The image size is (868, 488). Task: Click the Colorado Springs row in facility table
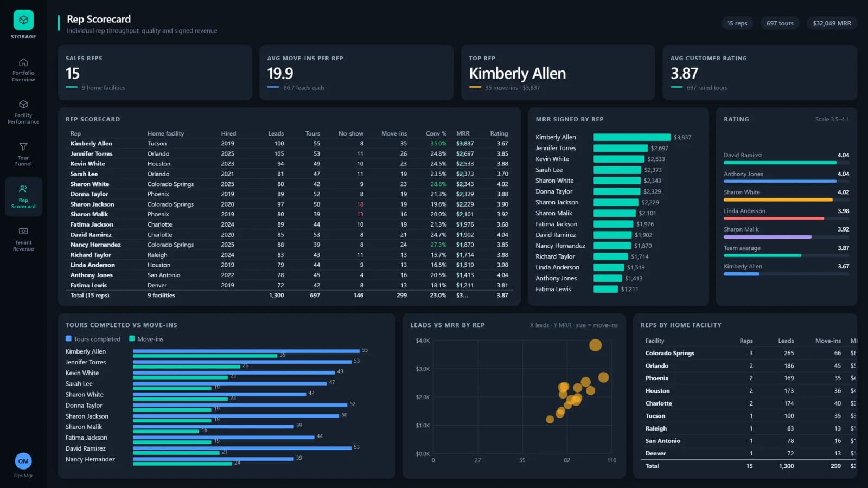(x=749, y=353)
